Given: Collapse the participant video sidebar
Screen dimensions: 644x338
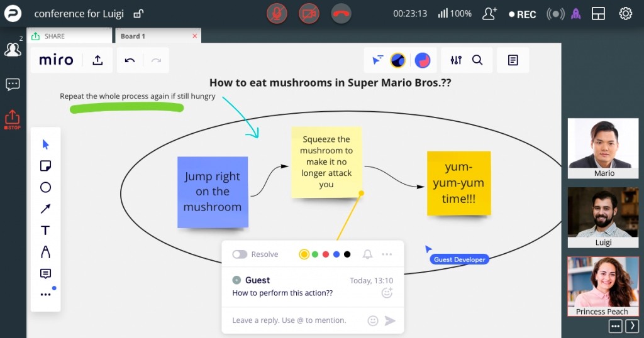Looking at the screenshot, I should (x=632, y=327).
